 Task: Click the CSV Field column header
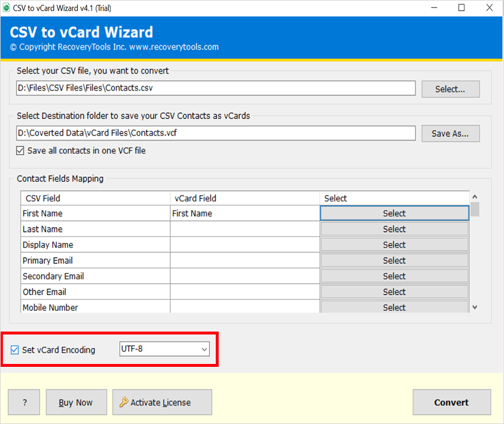(x=95, y=198)
